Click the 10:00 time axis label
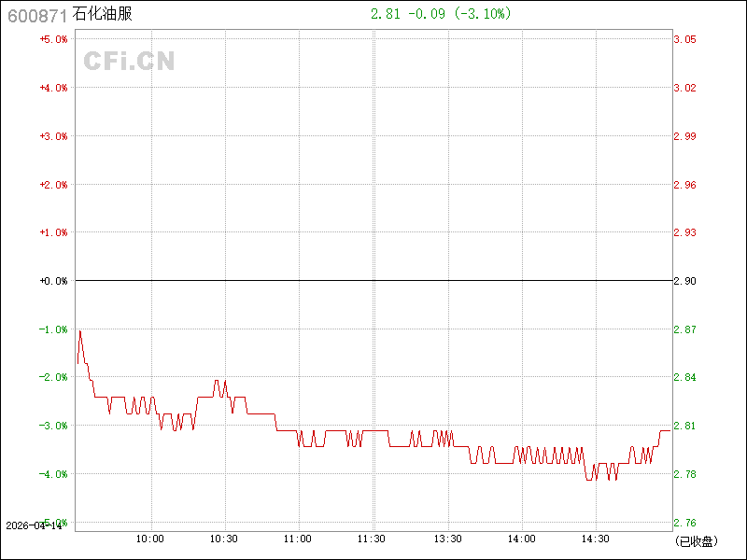 click(150, 539)
